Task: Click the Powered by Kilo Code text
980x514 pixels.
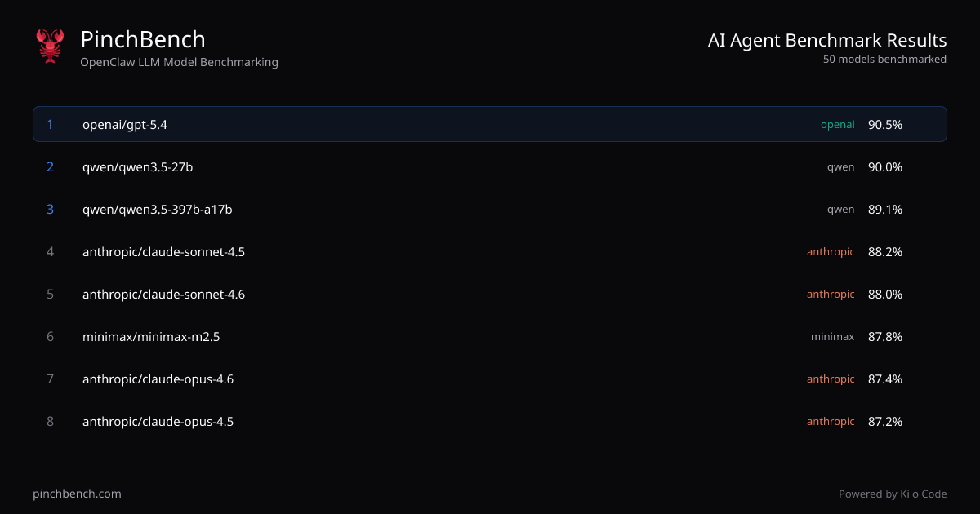Action: click(x=893, y=494)
